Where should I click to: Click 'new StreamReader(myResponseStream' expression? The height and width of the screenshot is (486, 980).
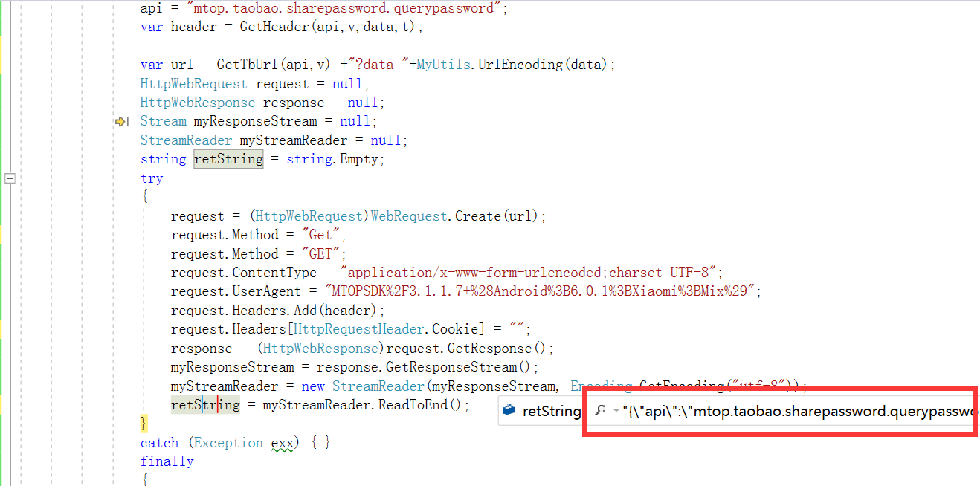[x=429, y=386]
